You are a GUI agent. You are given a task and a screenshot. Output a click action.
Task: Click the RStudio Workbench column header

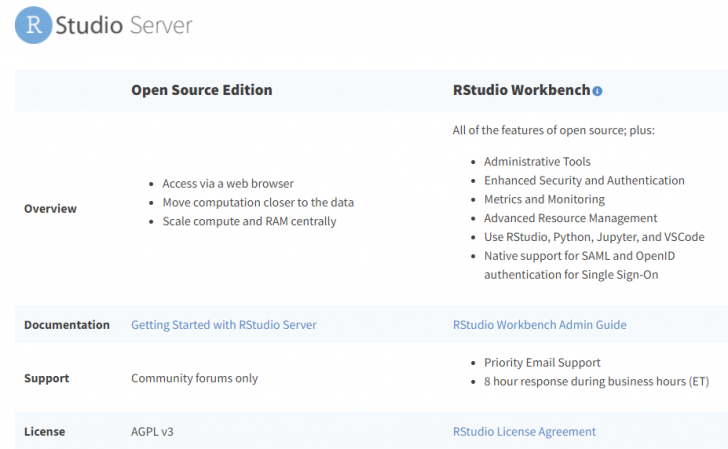point(521,90)
